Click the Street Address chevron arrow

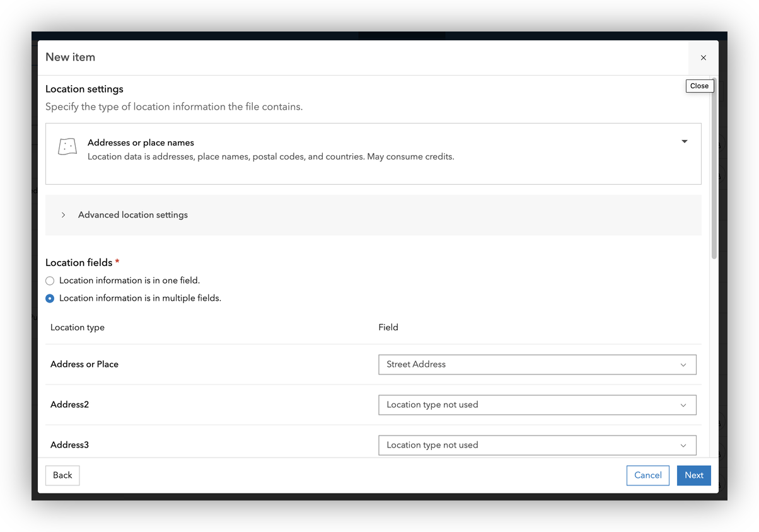tap(683, 365)
